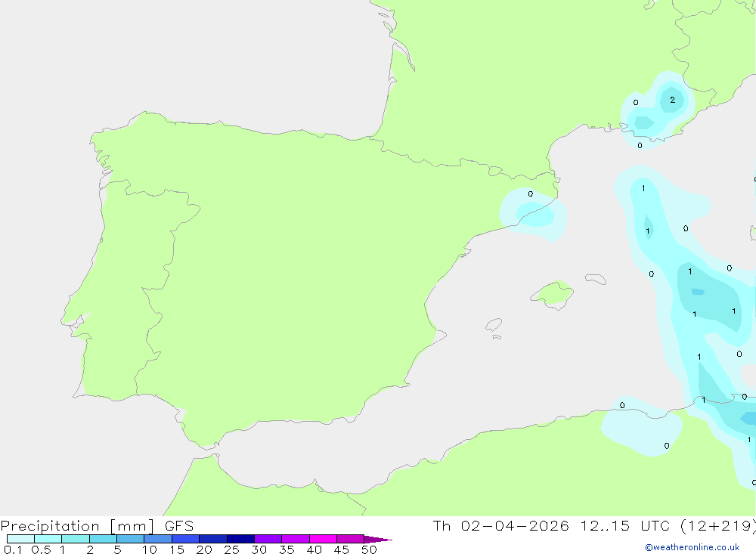
Task: Click the '2' precipitation value over southern France
Action: pyautogui.click(x=672, y=100)
